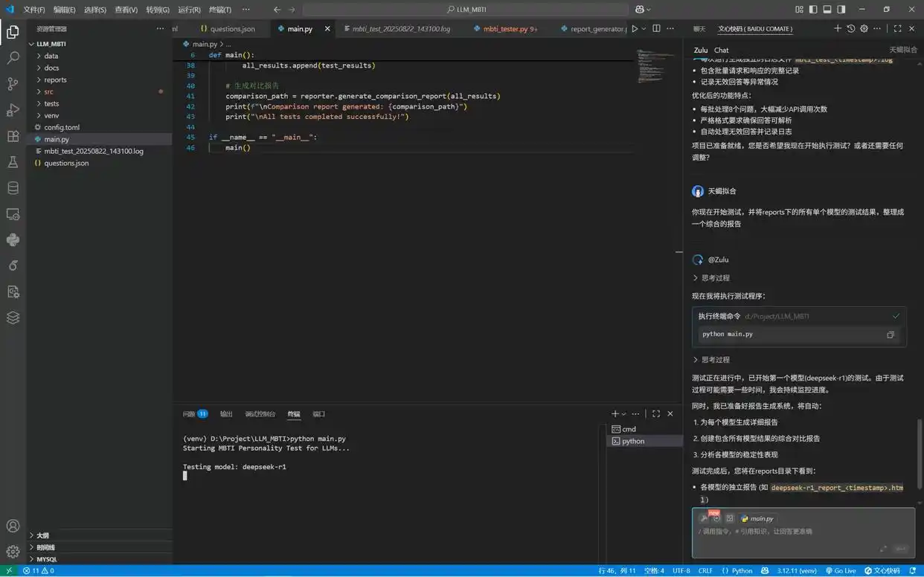Copy the python main.py command
924x577 pixels.
click(890, 335)
